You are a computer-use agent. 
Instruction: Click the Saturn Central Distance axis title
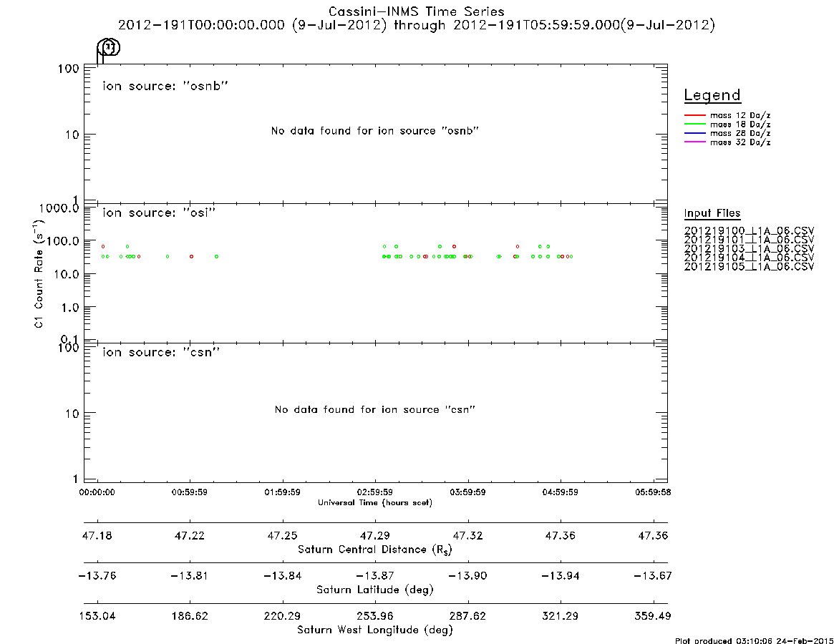tap(375, 550)
